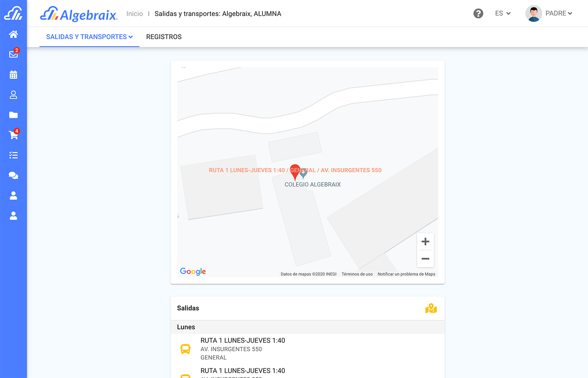588x378 pixels.
Task: Switch to the REGISTROS tab
Action: pos(164,37)
